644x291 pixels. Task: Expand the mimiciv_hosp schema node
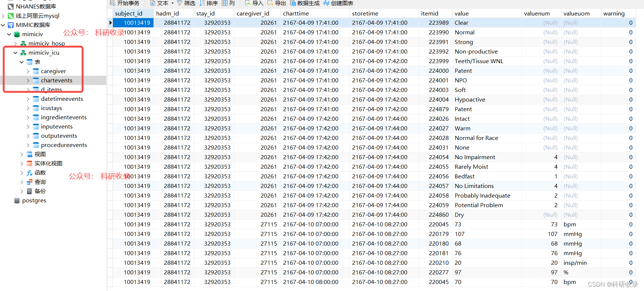coord(16,44)
